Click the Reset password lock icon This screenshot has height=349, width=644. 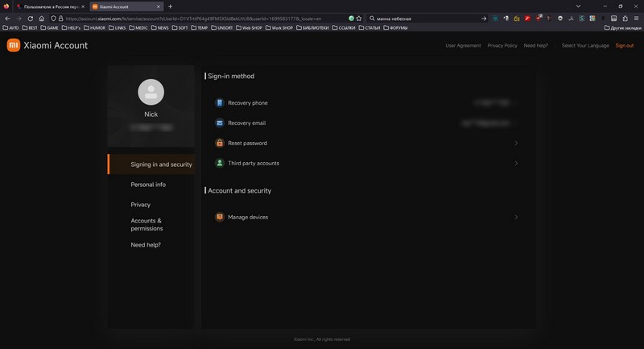pos(219,143)
